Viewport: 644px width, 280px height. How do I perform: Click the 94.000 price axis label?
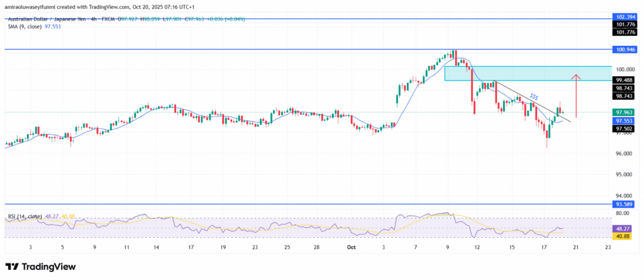click(623, 196)
